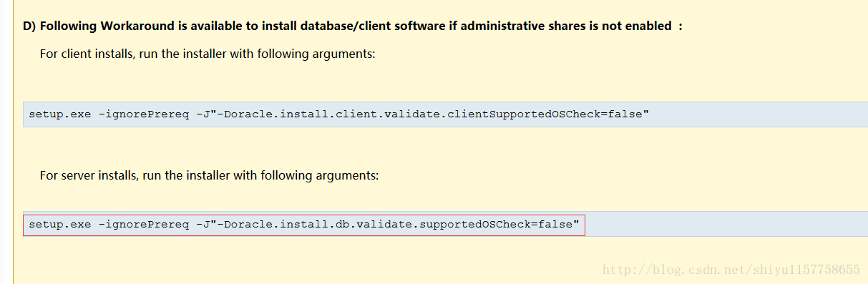Click 'setup.exe' in the client command
The width and height of the screenshot is (868, 284).
coord(59,114)
